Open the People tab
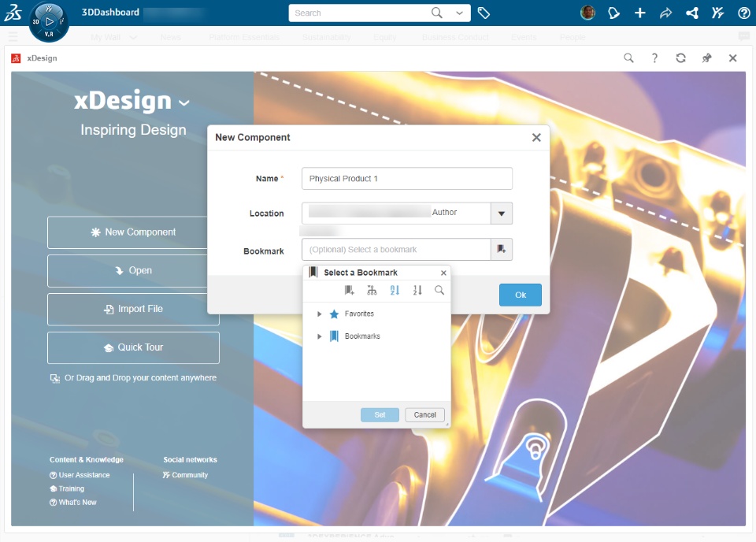 573,37
